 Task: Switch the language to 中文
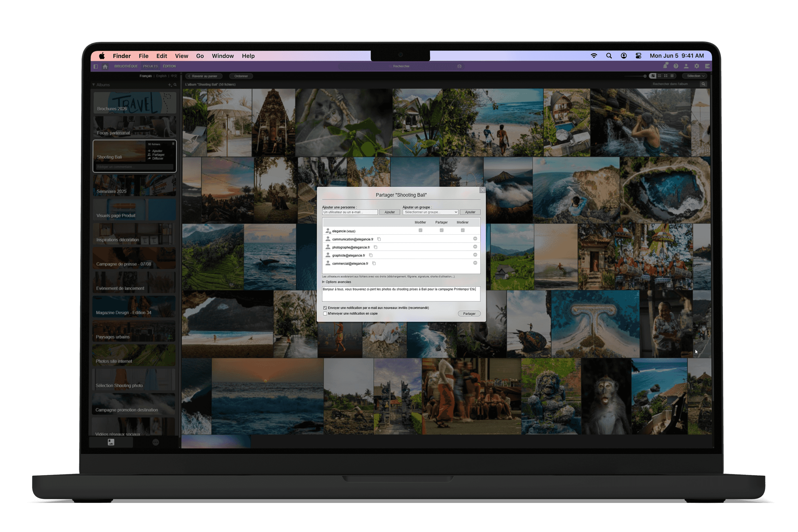174,76
